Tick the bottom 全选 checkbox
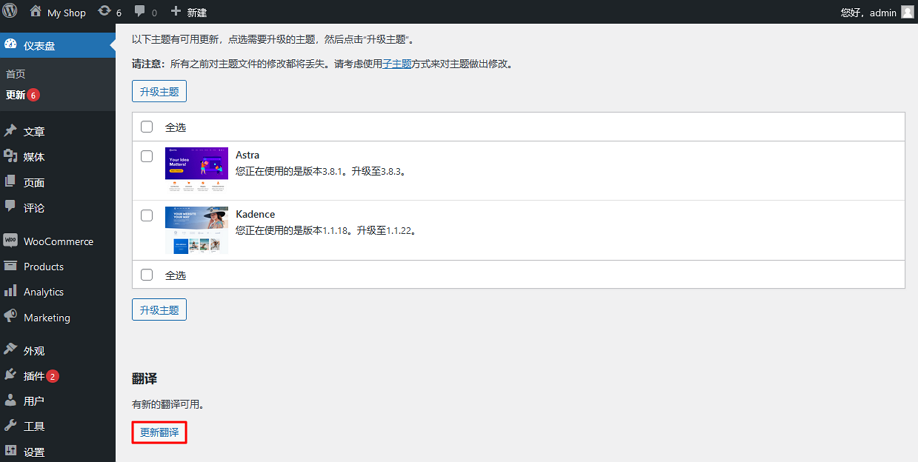The height and width of the screenshot is (462, 918). coord(147,275)
